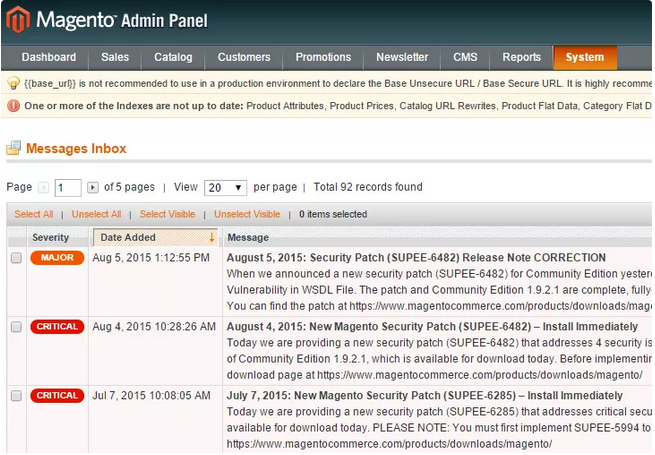This screenshot has height=455, width=655.
Task: Check the Jul 7, 2015 message checkbox
Action: [16, 396]
